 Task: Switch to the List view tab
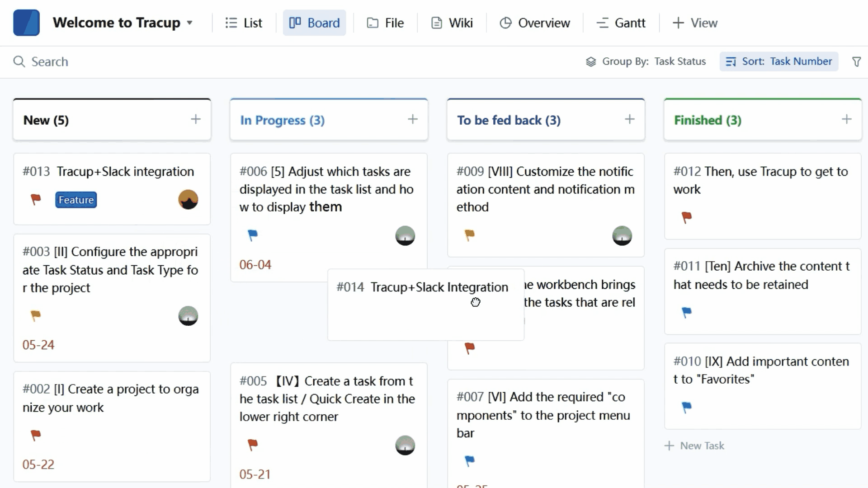[x=244, y=23]
